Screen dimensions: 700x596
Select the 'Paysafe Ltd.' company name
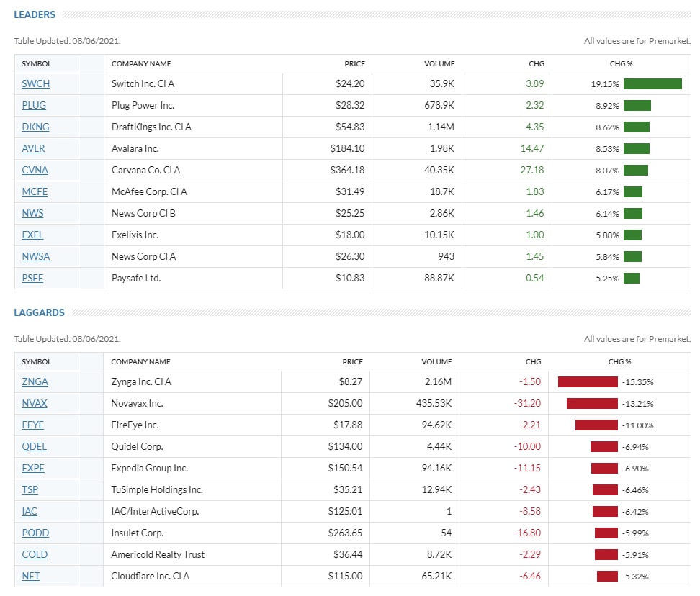136,279
